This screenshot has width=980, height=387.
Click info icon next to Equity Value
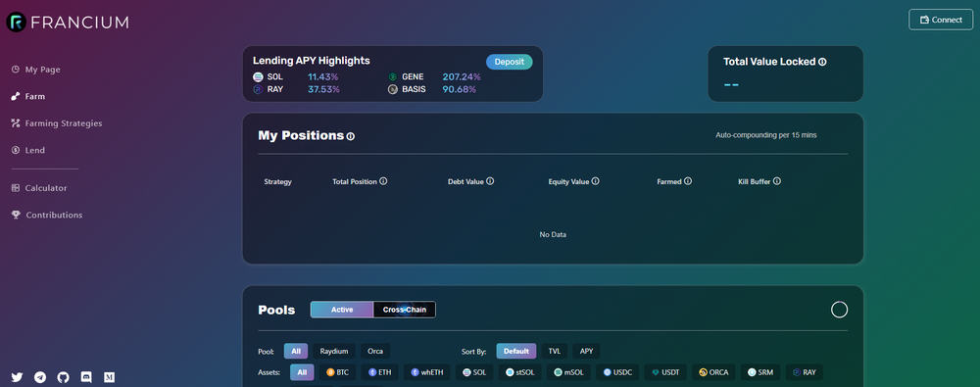pos(596,181)
